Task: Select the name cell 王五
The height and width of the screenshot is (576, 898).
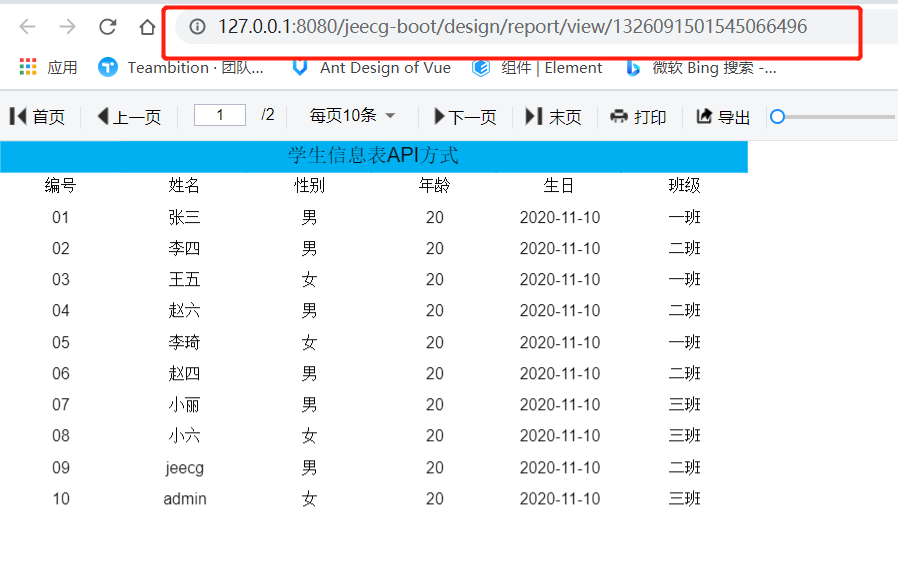Action: pyautogui.click(x=184, y=279)
